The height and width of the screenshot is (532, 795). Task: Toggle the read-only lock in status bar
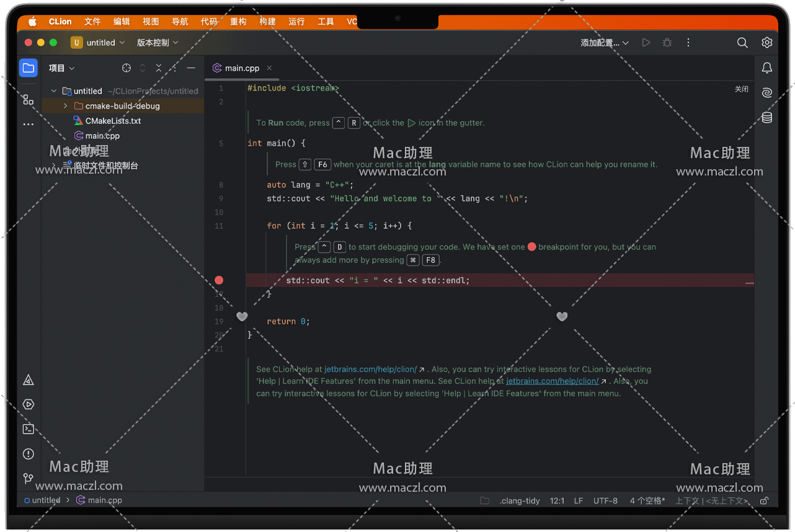coord(765,500)
